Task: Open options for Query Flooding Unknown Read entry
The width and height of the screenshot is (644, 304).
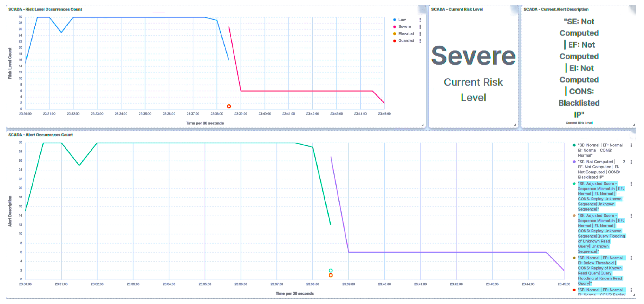Action: pyautogui.click(x=631, y=216)
